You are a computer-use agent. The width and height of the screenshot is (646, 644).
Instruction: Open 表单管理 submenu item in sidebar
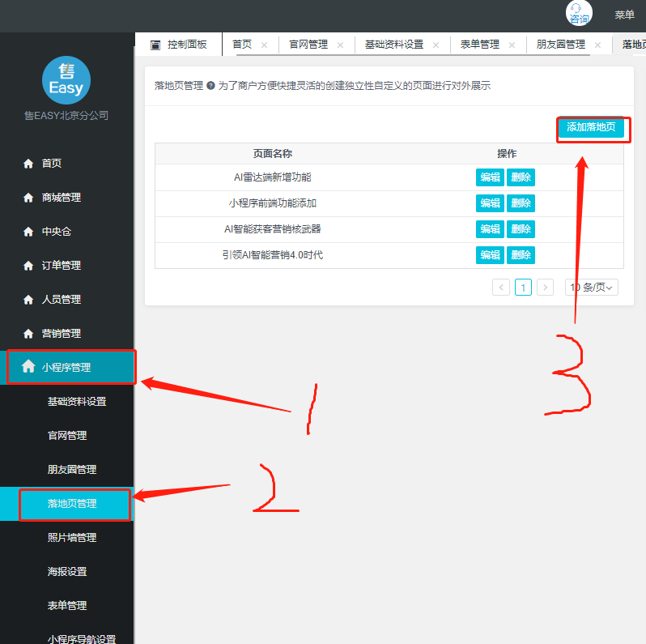point(67,606)
